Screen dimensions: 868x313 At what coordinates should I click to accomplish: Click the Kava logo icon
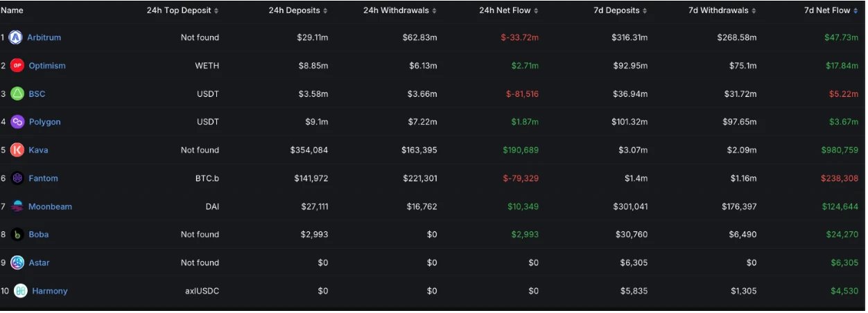tap(17, 150)
